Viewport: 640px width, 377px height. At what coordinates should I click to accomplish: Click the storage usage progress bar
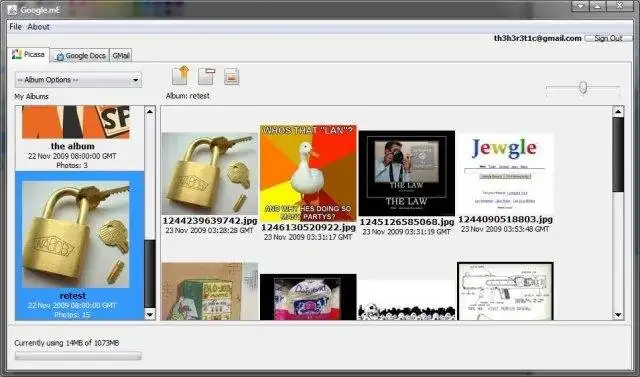pos(78,356)
